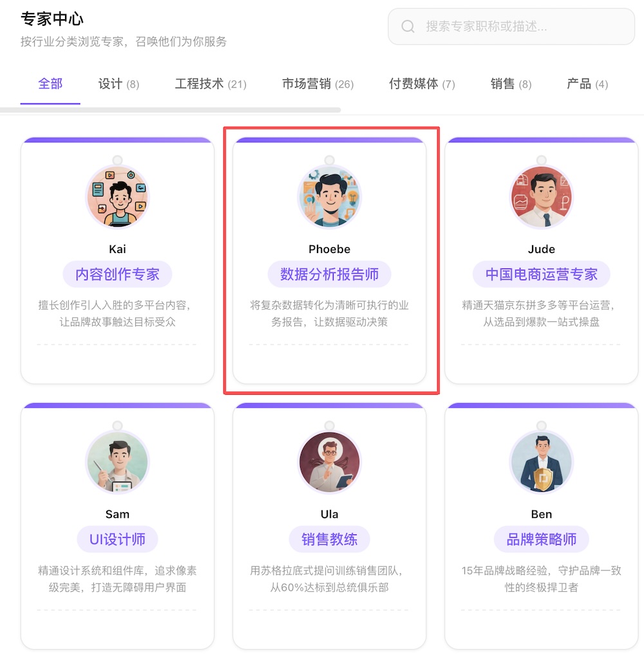
Task: Select Ula's avatar icon
Action: point(330,461)
